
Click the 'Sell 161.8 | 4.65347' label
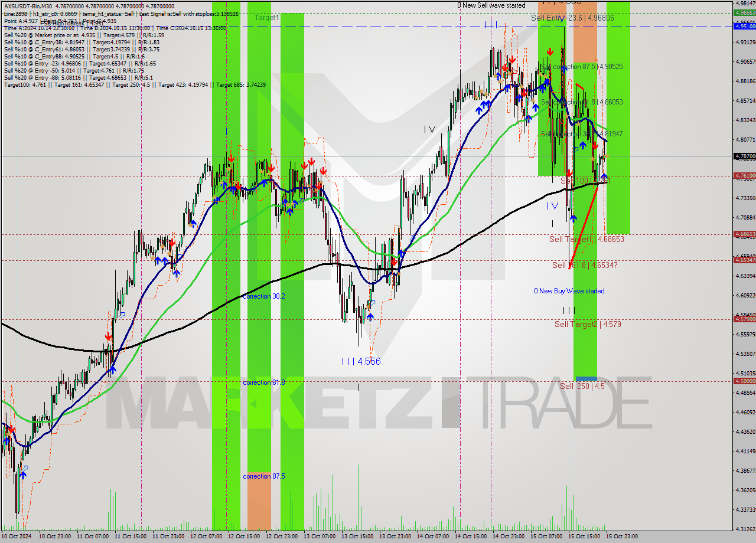click(585, 265)
